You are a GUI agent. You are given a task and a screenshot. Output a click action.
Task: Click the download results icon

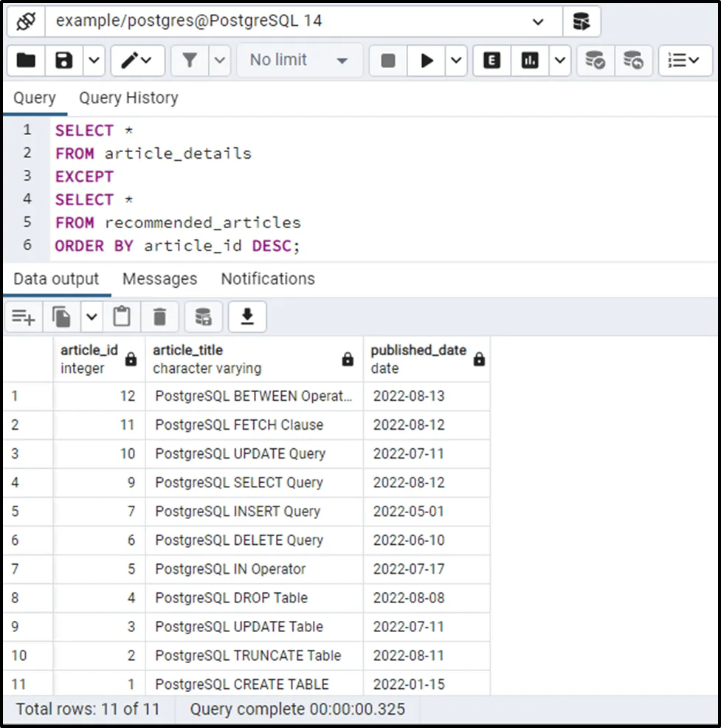(247, 317)
